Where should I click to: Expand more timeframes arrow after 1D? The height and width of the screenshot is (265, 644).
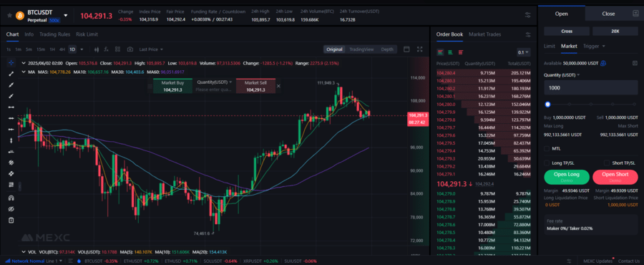point(82,49)
